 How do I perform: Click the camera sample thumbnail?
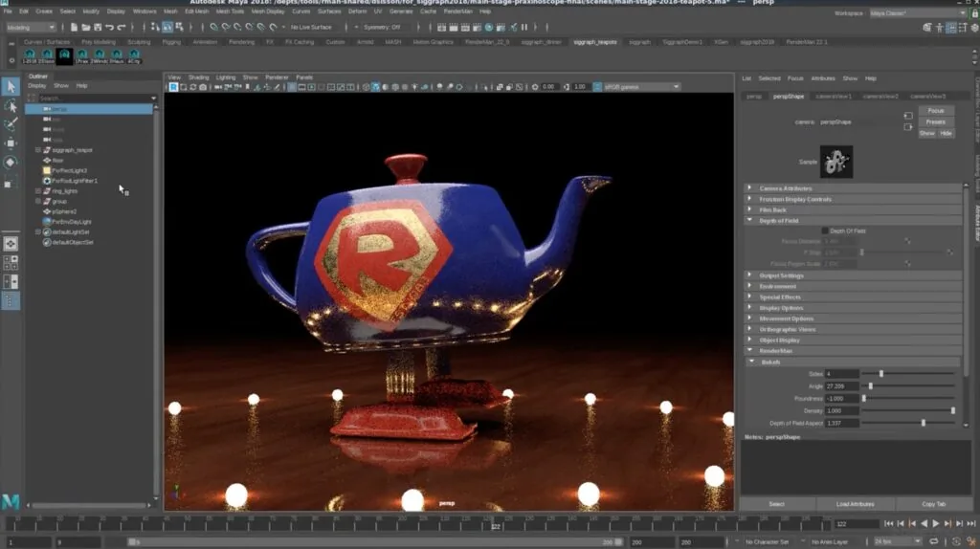pyautogui.click(x=836, y=162)
